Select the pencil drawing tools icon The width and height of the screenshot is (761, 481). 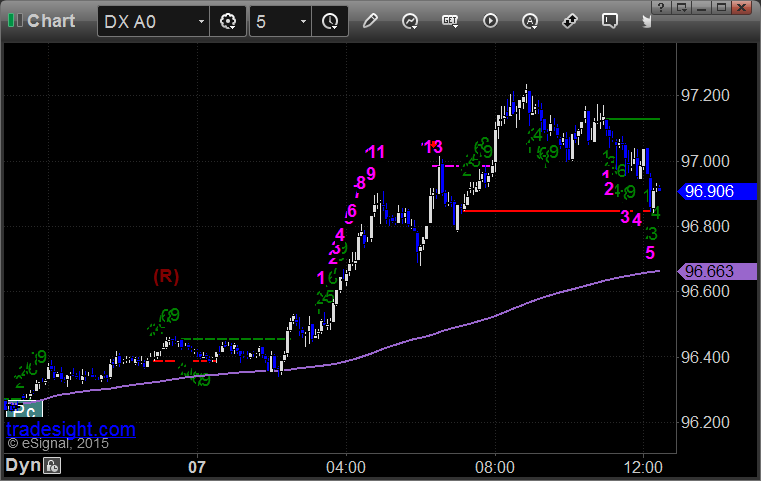tap(370, 21)
